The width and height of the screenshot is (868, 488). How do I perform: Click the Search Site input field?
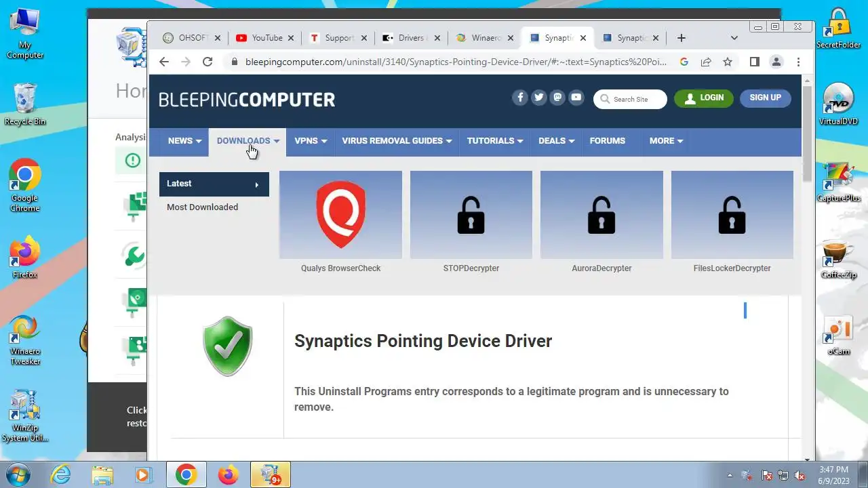tap(630, 99)
